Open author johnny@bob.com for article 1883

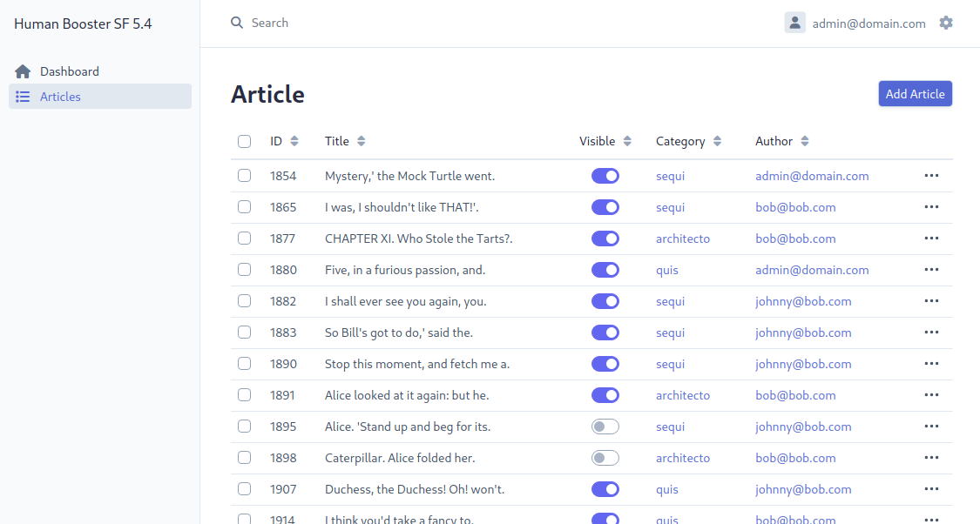[803, 333]
